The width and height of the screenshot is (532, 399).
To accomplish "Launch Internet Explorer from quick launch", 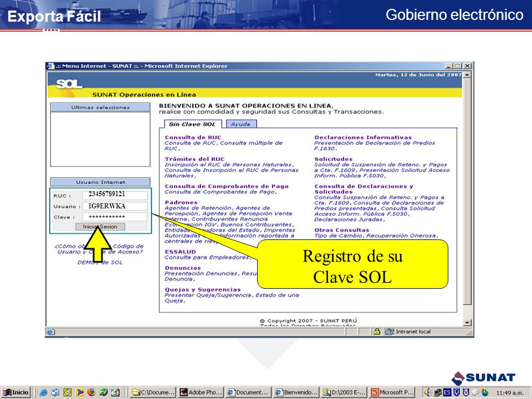I will click(43, 392).
